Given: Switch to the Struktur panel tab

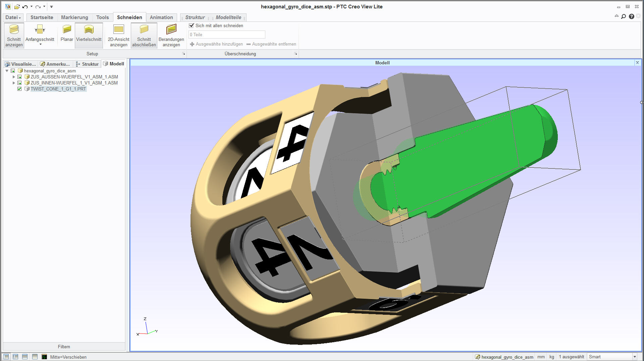Looking at the screenshot, I should (x=87, y=64).
